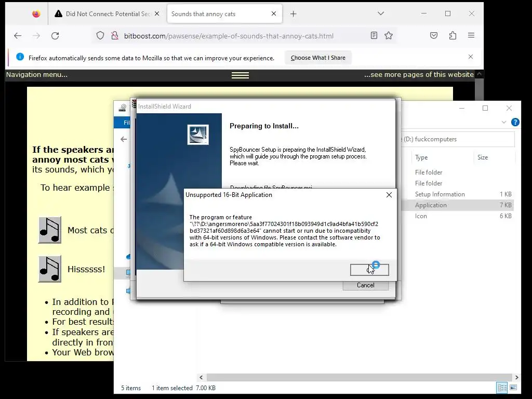Bookmark this page with star icon
The image size is (532, 399).
point(389,35)
